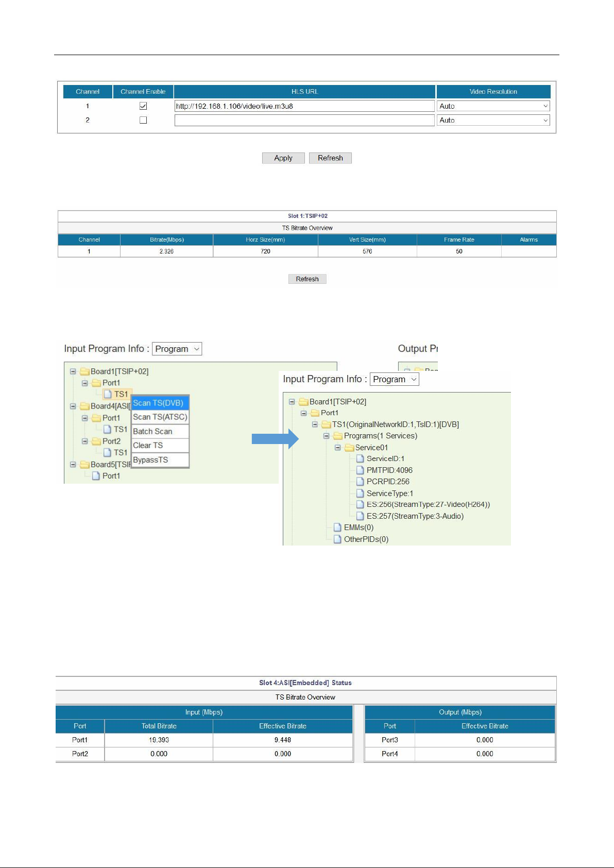Click the Programs(1 Services) folder icon
This screenshot has height=868, width=614.
tap(337, 436)
